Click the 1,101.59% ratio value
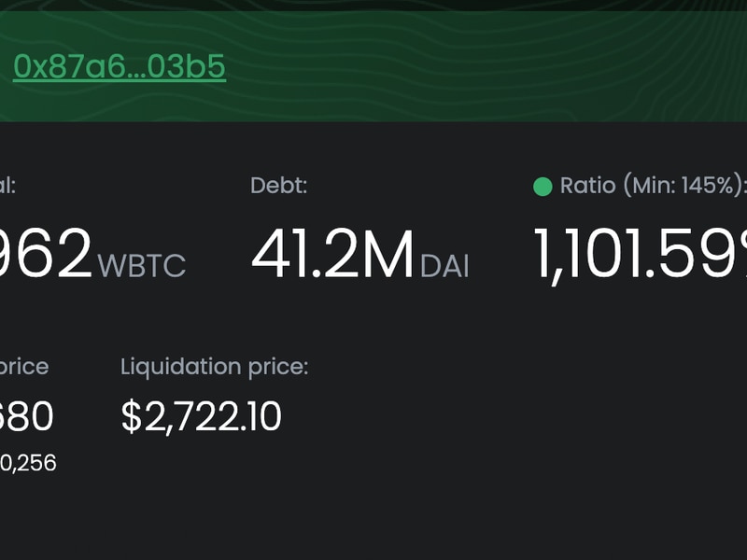747x560 pixels. pos(641,255)
